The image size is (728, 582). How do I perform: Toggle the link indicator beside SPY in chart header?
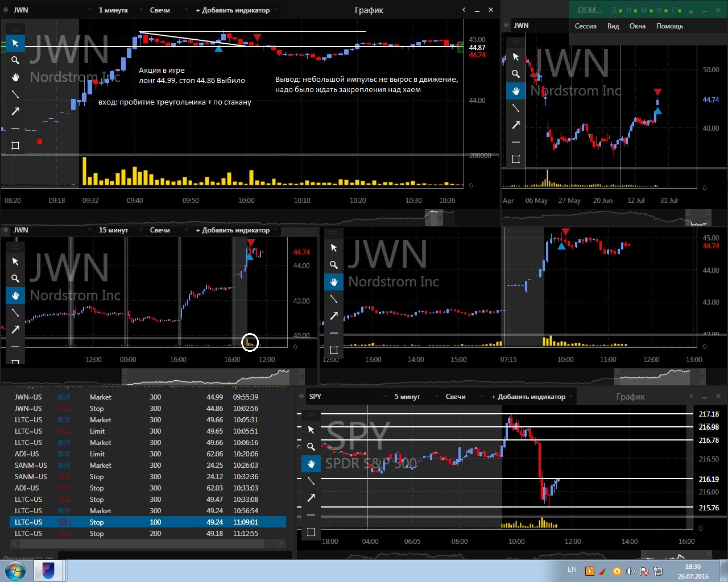pyautogui.click(x=301, y=397)
